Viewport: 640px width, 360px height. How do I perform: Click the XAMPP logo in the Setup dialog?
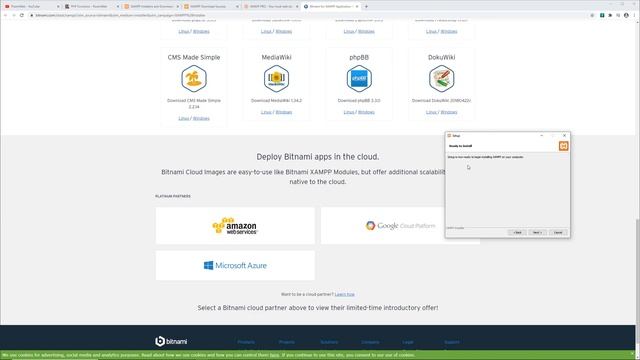point(563,146)
